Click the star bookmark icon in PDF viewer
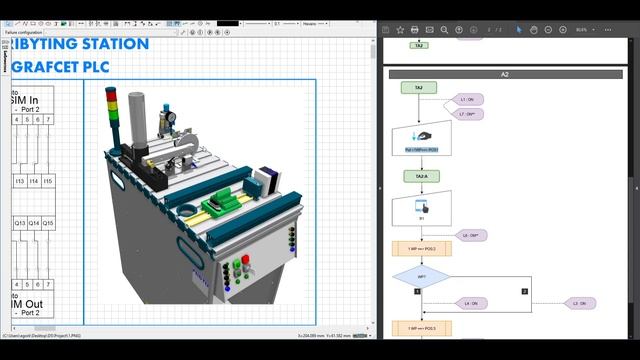The image size is (640, 360). click(x=400, y=30)
